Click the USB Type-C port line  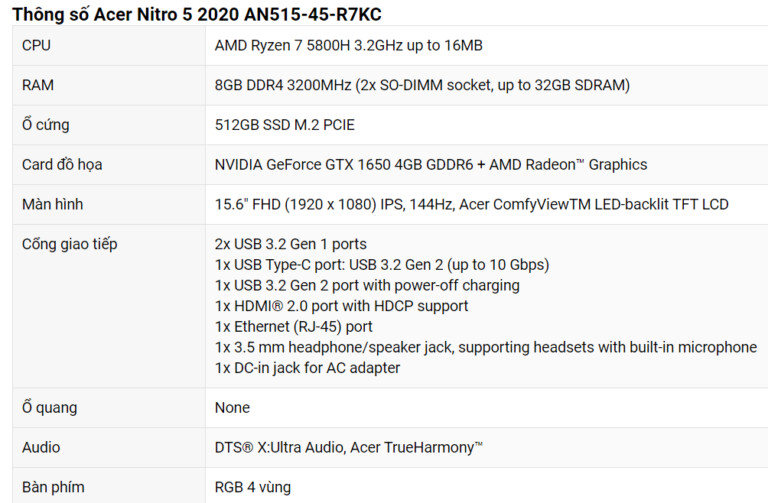382,264
